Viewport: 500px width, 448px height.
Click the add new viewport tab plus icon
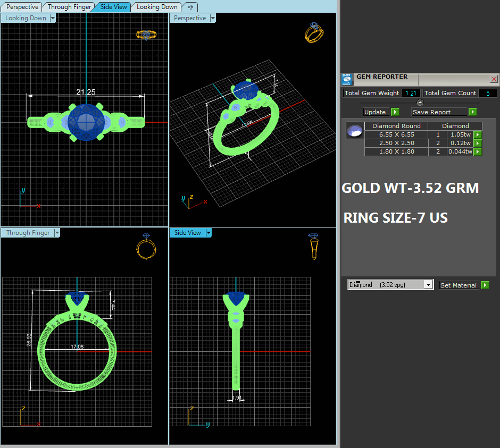click(190, 7)
